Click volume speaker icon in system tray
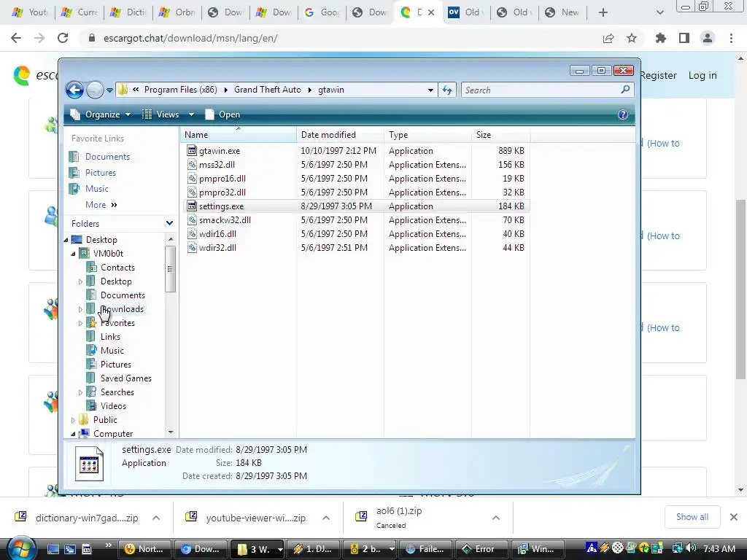This screenshot has width=747, height=560. [690, 548]
